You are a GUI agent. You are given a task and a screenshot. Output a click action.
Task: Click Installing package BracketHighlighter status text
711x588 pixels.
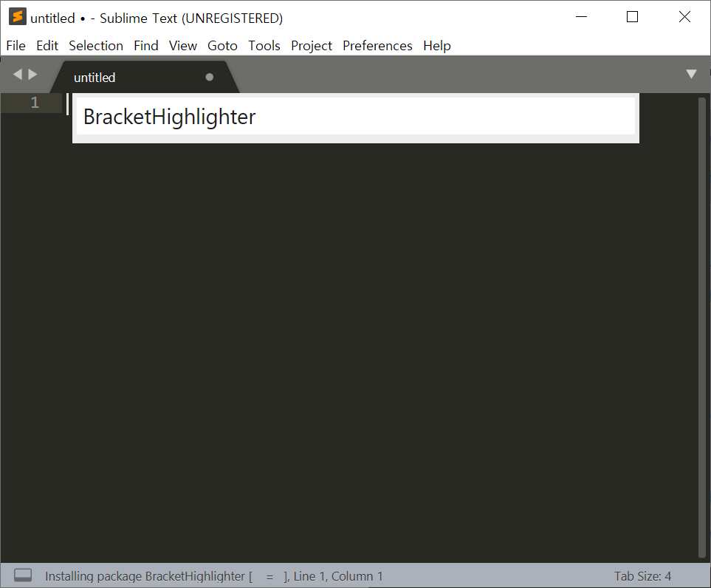(x=145, y=576)
